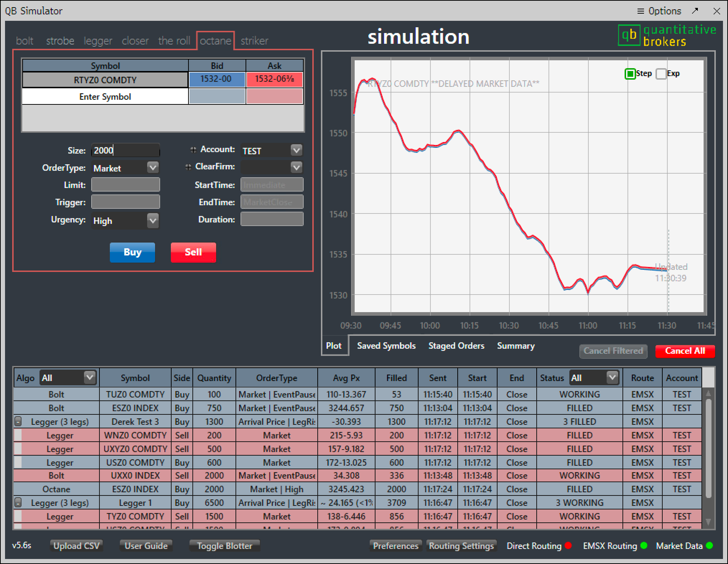
Task: Click the pop-out arrow icon in title bar
Action: pyautogui.click(x=695, y=11)
